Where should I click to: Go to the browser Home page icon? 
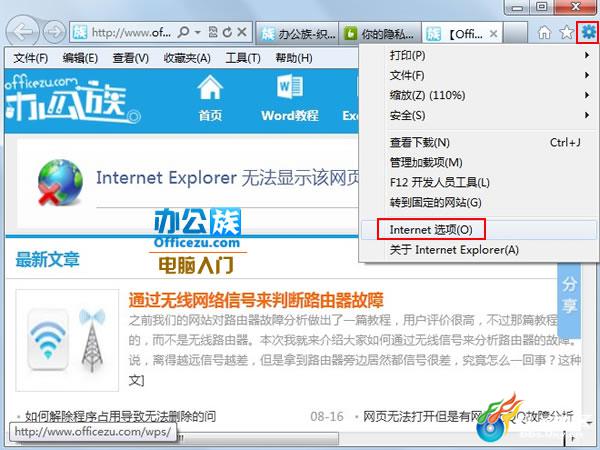point(544,33)
